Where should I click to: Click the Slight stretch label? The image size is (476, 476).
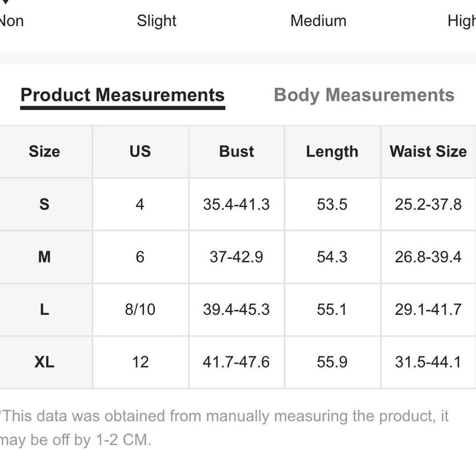(156, 21)
